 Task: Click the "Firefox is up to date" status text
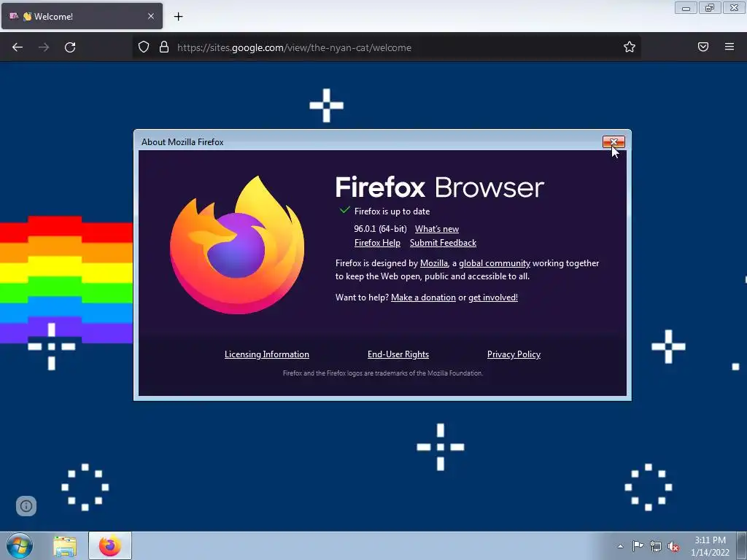tap(392, 211)
